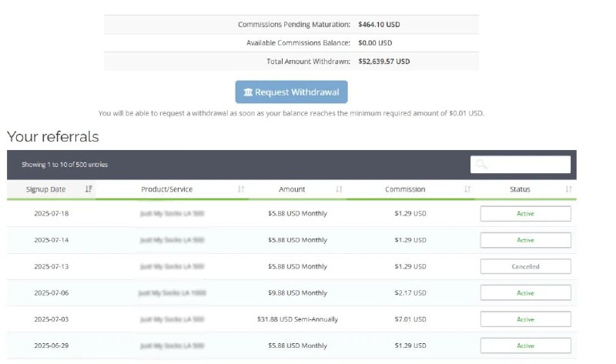Click the sort arrows beside Product/Service
Viewport: 616px width, 364px height.
[241, 189]
